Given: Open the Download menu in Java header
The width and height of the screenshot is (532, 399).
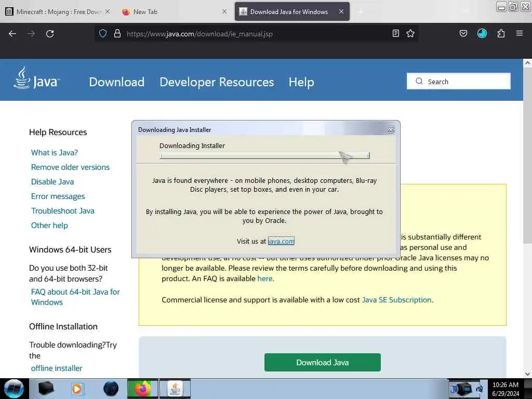Looking at the screenshot, I should (117, 82).
